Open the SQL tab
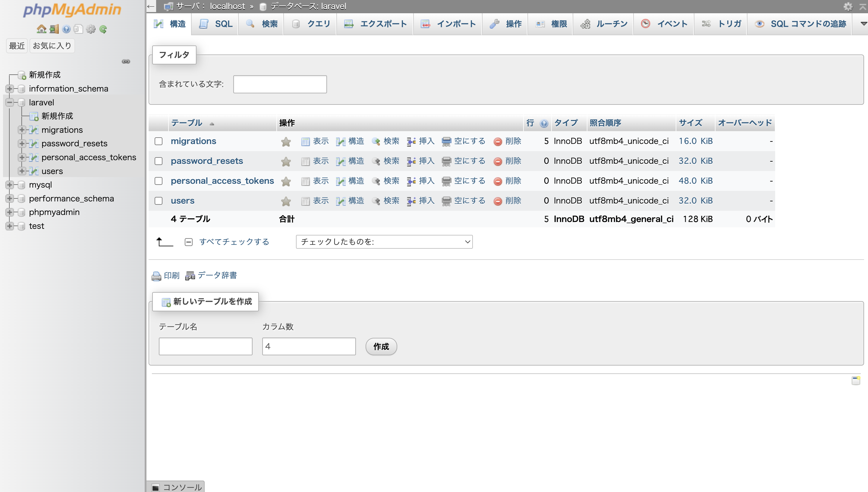Image resolution: width=868 pixels, height=492 pixels. tap(215, 24)
